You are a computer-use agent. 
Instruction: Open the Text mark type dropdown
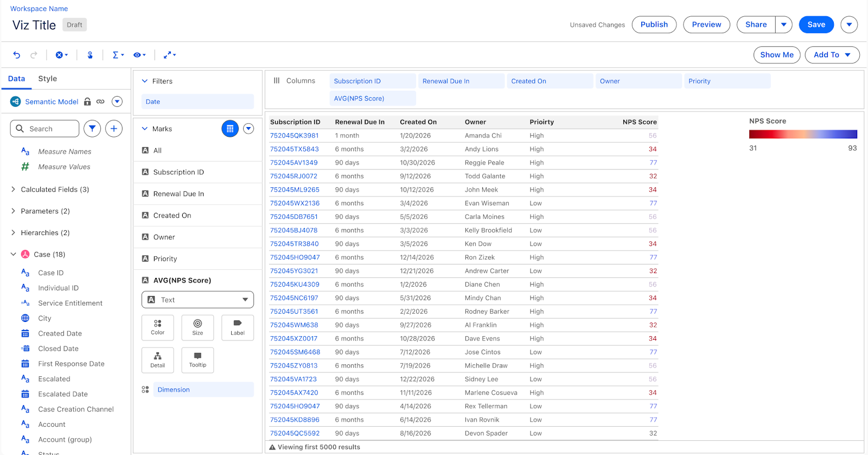(x=197, y=300)
